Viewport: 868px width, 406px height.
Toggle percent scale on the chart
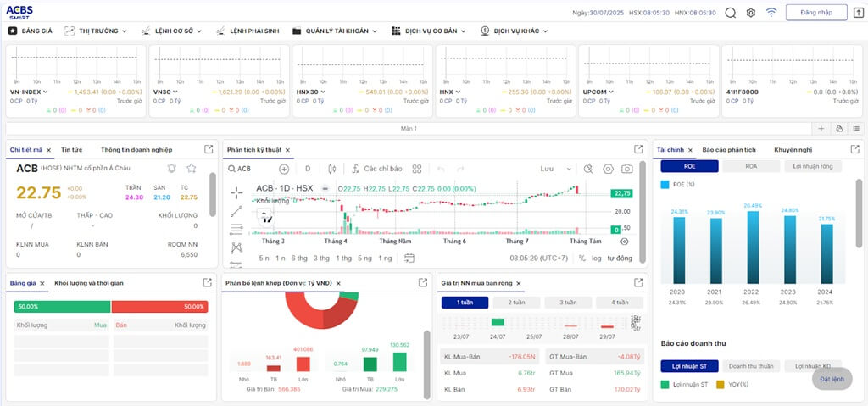pos(582,258)
